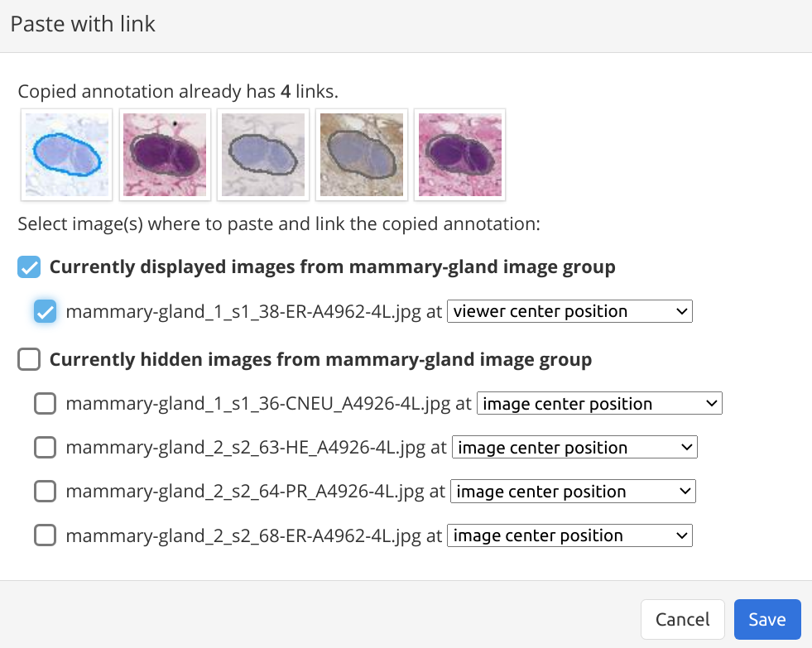Select the third pale blue annotation thumbnail

pyautogui.click(x=262, y=154)
